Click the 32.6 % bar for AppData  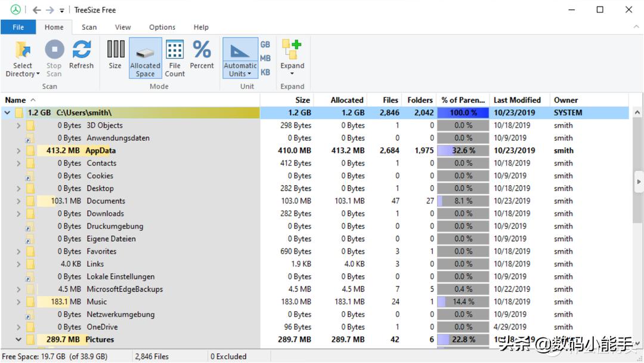(x=463, y=151)
